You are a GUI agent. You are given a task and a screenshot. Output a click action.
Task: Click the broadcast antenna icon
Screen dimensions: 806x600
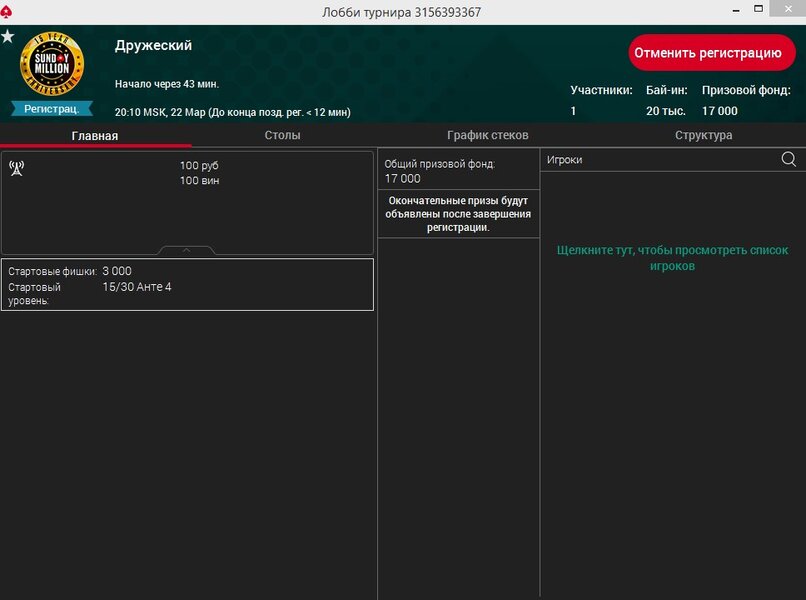coord(16,168)
